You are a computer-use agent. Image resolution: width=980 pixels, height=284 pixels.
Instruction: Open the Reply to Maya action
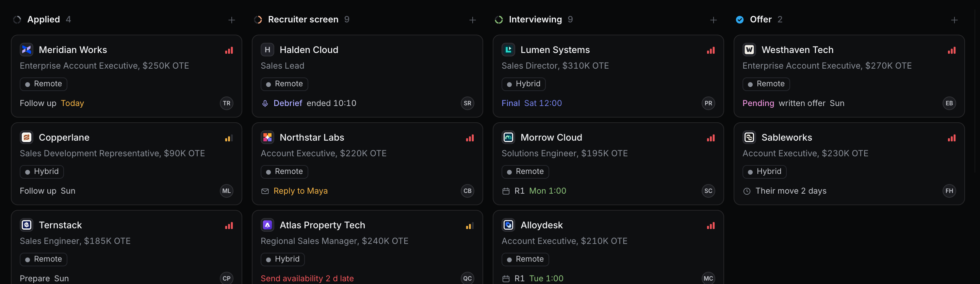tap(300, 191)
